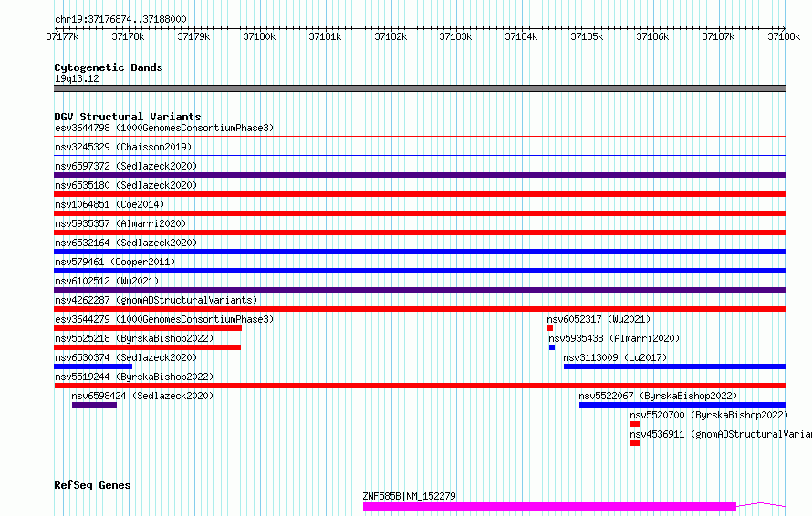
Task: Click the red nsv6535180 variant bar
Action: pyautogui.click(x=420, y=194)
